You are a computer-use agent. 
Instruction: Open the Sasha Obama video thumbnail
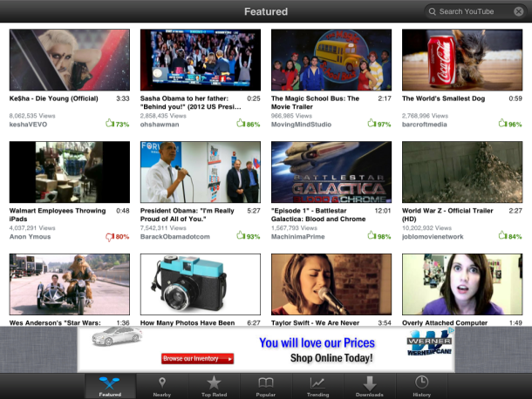coord(201,59)
